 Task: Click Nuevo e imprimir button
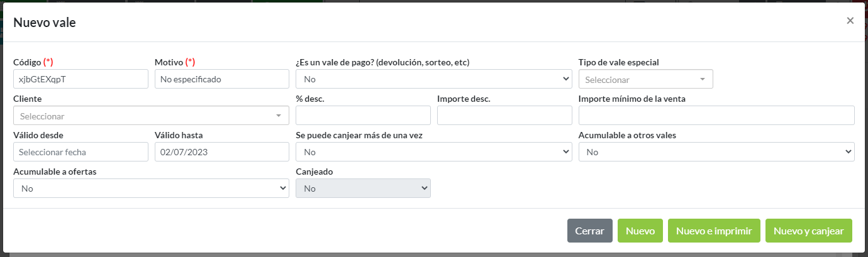[x=714, y=231]
